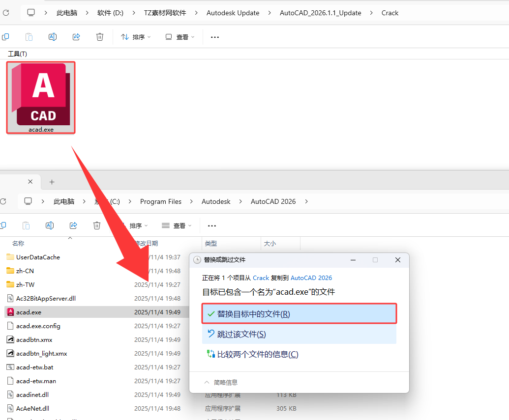509x420 pixels.
Task: Go to Program Files in the breadcrumb
Action: point(161,201)
